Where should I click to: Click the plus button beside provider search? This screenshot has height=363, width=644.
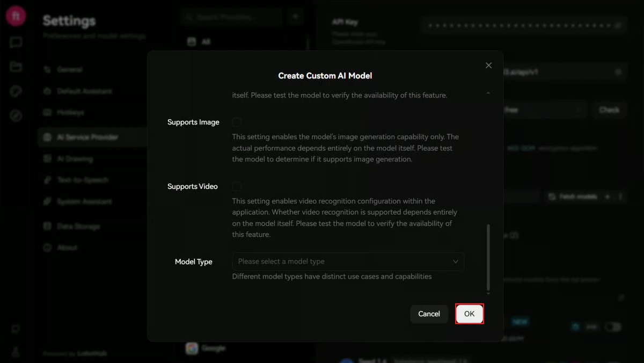(x=295, y=17)
